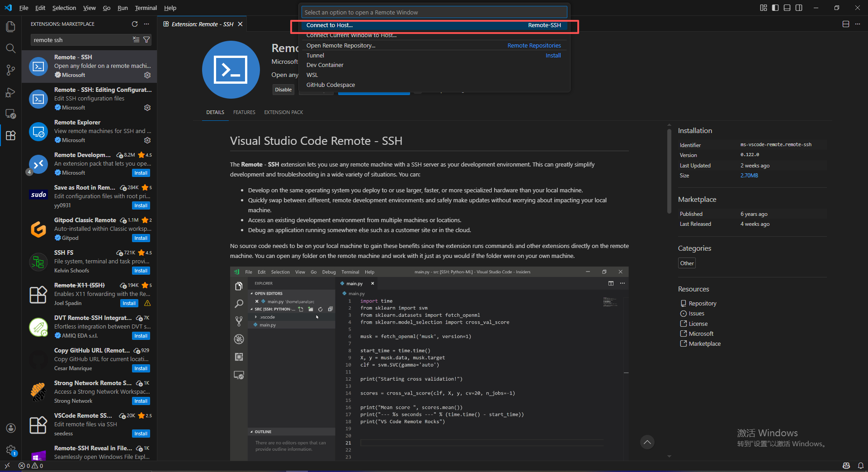Open editor More Actions menu
The height and width of the screenshot is (472, 868).
[x=858, y=24]
